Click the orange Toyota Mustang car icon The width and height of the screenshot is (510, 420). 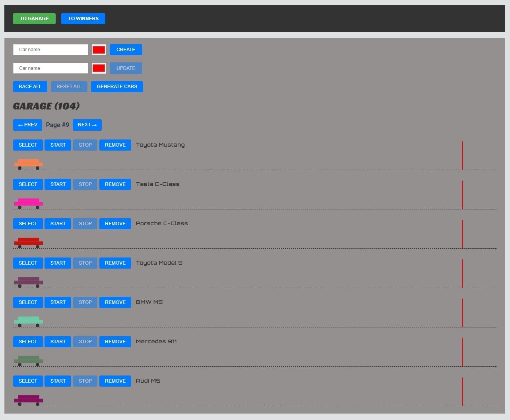[x=29, y=164]
